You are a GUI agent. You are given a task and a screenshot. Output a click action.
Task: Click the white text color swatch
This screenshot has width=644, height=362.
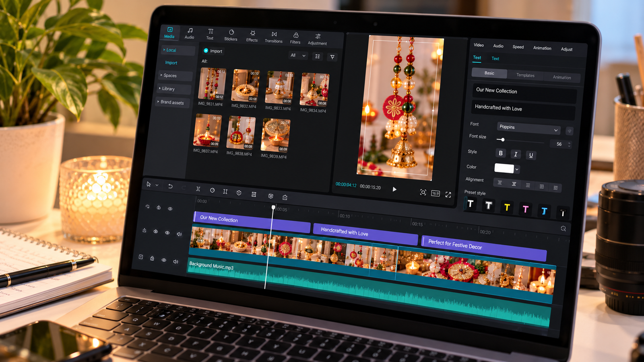pyautogui.click(x=504, y=168)
